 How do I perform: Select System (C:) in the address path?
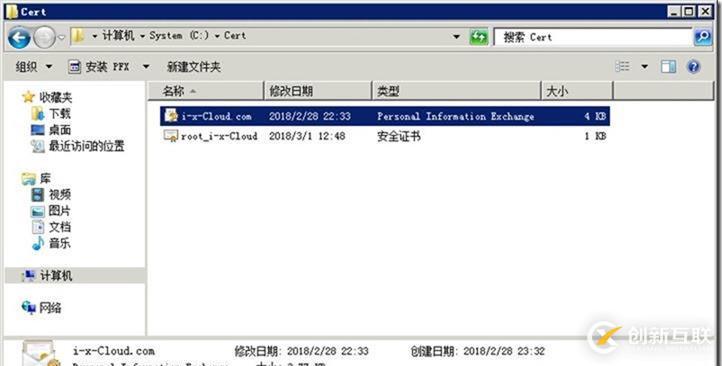179,35
